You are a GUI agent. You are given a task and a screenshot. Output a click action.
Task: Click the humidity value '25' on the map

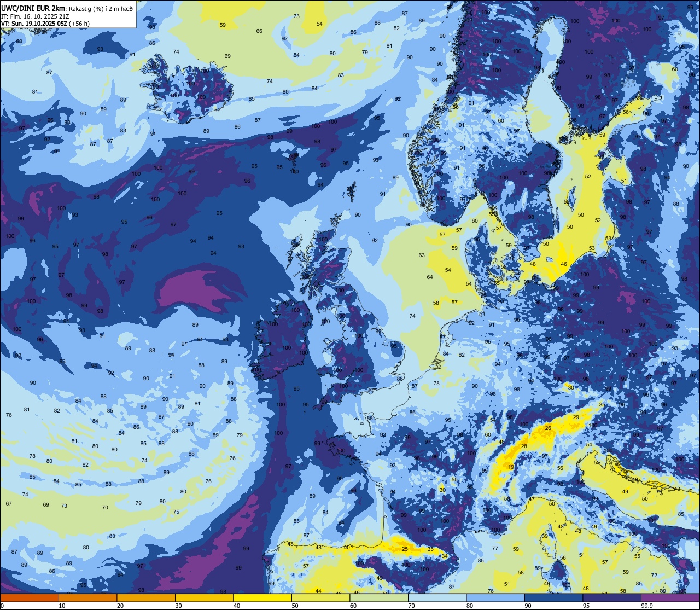pyautogui.click(x=405, y=549)
